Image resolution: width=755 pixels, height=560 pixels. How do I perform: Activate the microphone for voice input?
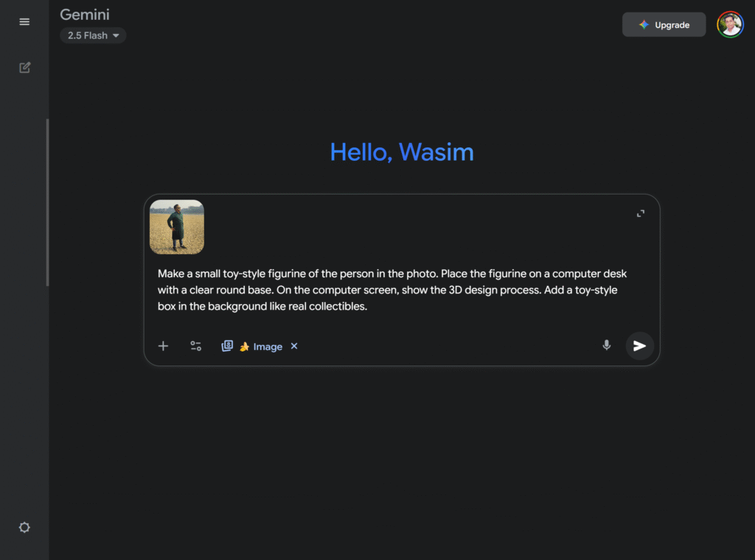(x=606, y=345)
